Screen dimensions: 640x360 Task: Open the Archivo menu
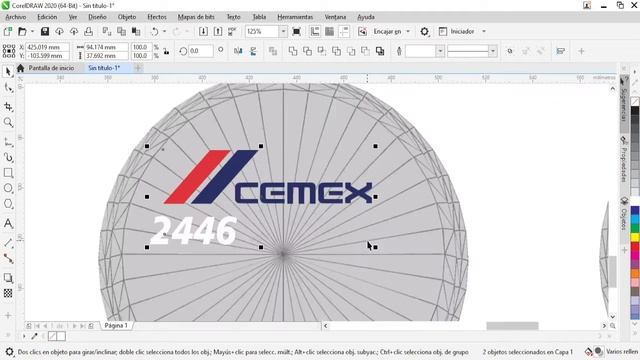[x=16, y=17]
